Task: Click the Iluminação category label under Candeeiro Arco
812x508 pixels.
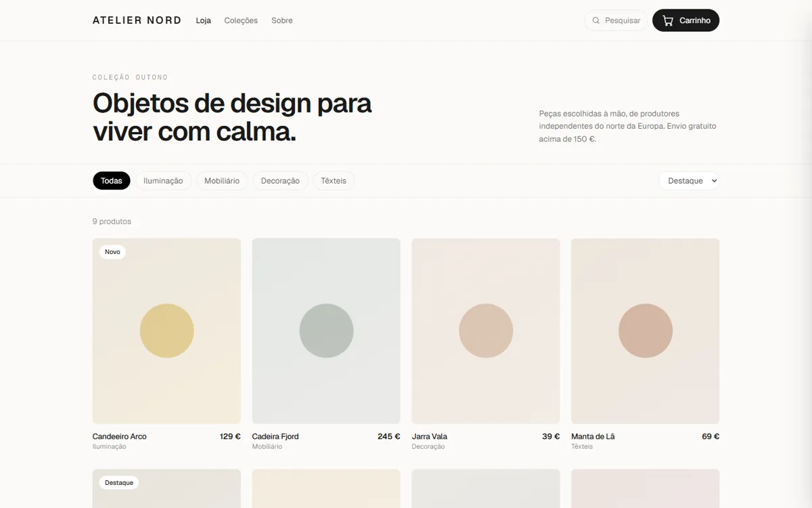Action: pos(110,447)
